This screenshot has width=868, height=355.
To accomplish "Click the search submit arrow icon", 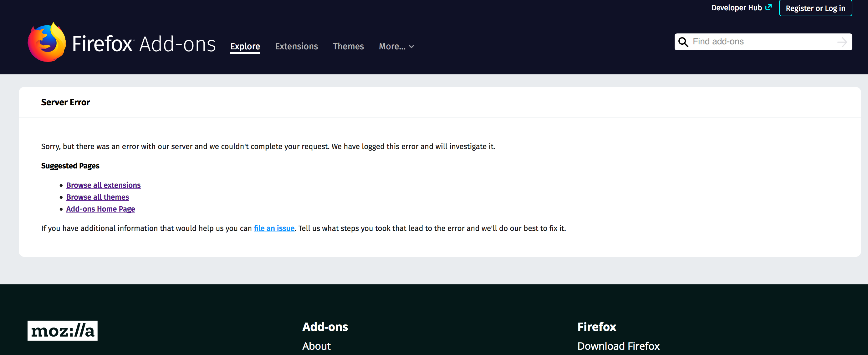I will (842, 42).
